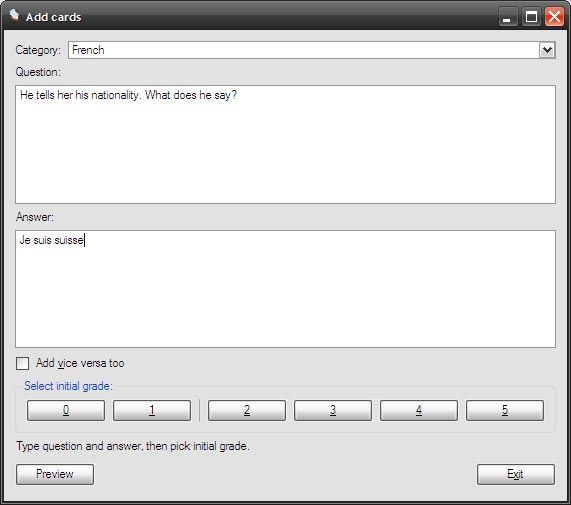Maximize the Add cards window
Viewport: 571px width, 505px height.
531,17
